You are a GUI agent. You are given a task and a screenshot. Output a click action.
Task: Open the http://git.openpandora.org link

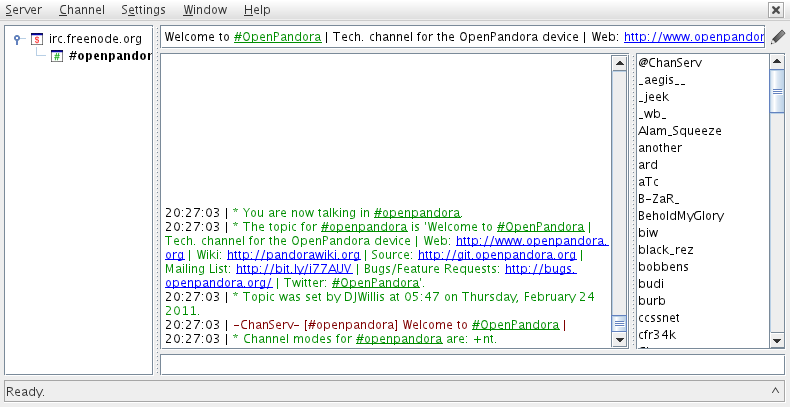pos(497,255)
